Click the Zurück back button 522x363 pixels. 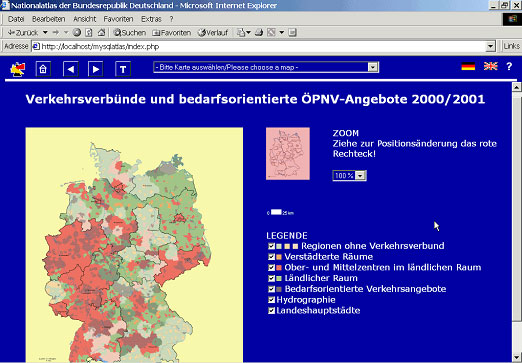[x=23, y=33]
